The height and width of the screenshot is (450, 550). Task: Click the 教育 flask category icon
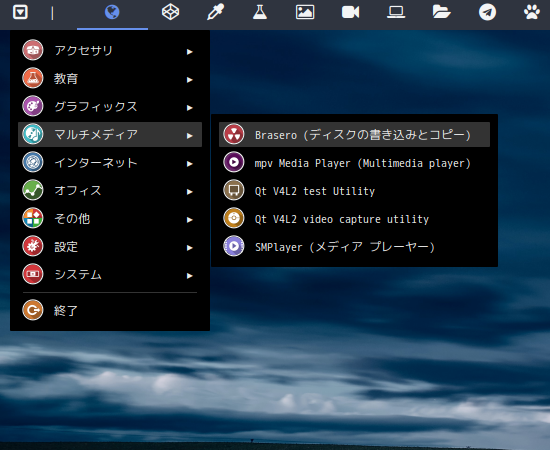[x=33, y=78]
